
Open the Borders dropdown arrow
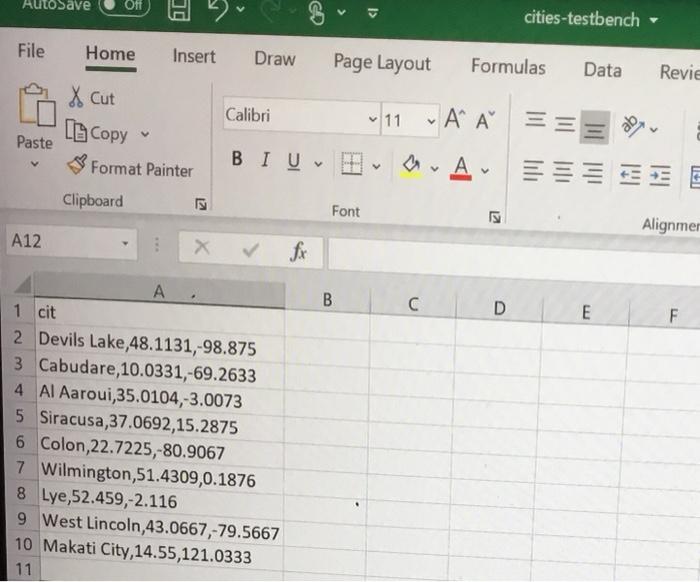tap(376, 167)
